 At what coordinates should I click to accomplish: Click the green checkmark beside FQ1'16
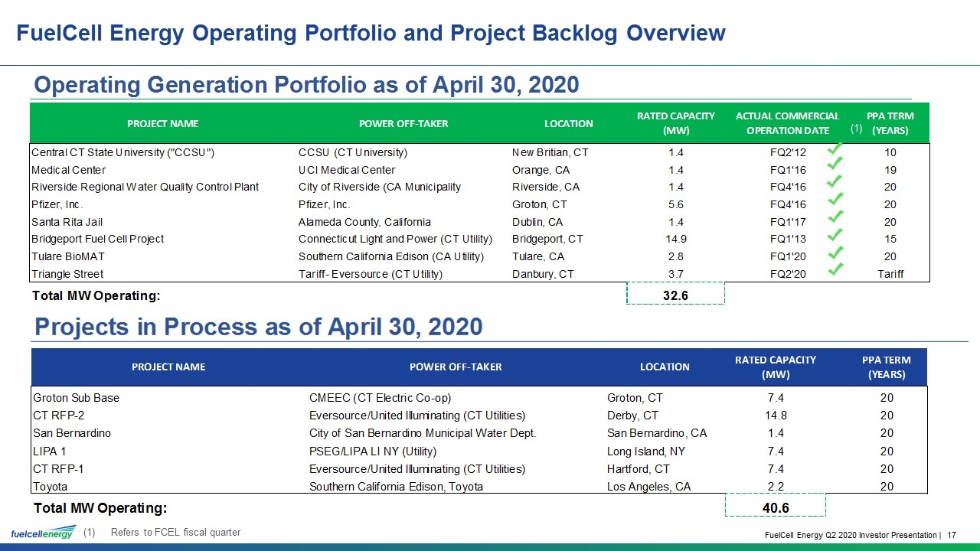(x=837, y=165)
